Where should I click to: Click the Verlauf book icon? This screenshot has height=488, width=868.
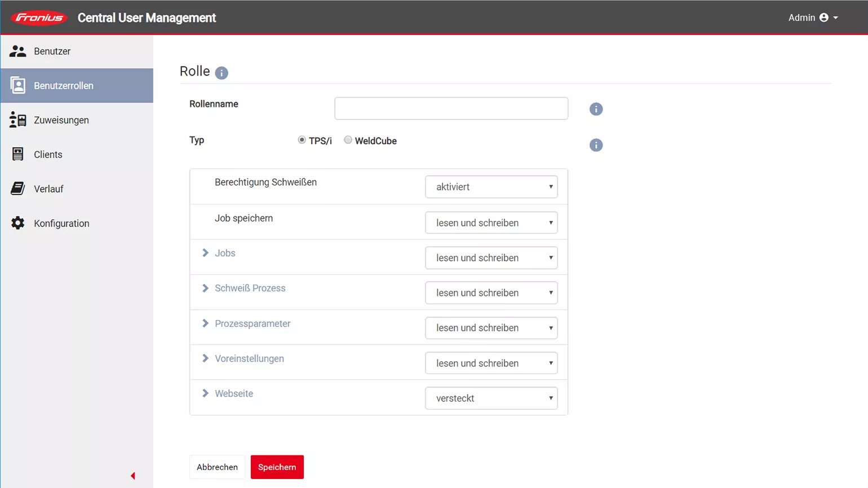pos(18,189)
